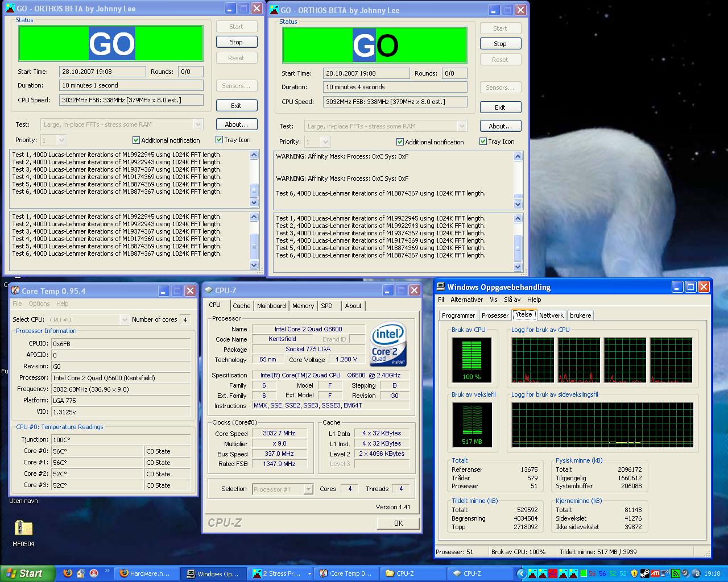Open Options menu in Core Temp
The width and height of the screenshot is (728, 582).
39,304
